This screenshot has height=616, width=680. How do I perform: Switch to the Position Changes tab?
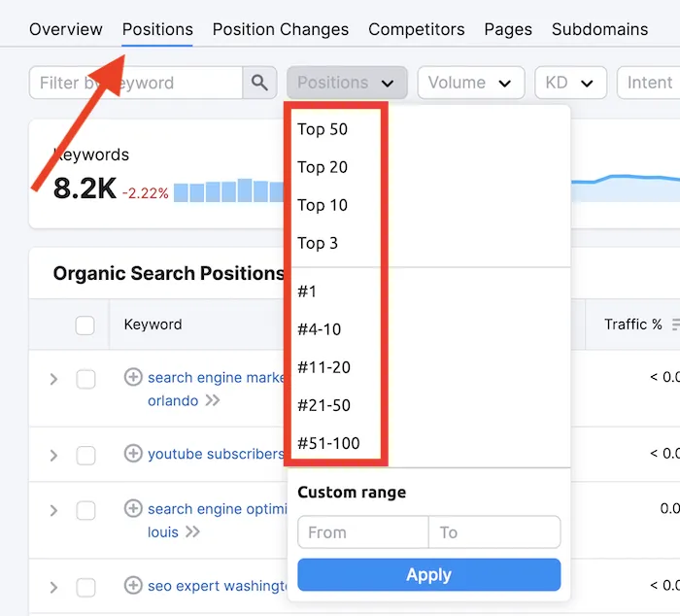click(x=280, y=29)
